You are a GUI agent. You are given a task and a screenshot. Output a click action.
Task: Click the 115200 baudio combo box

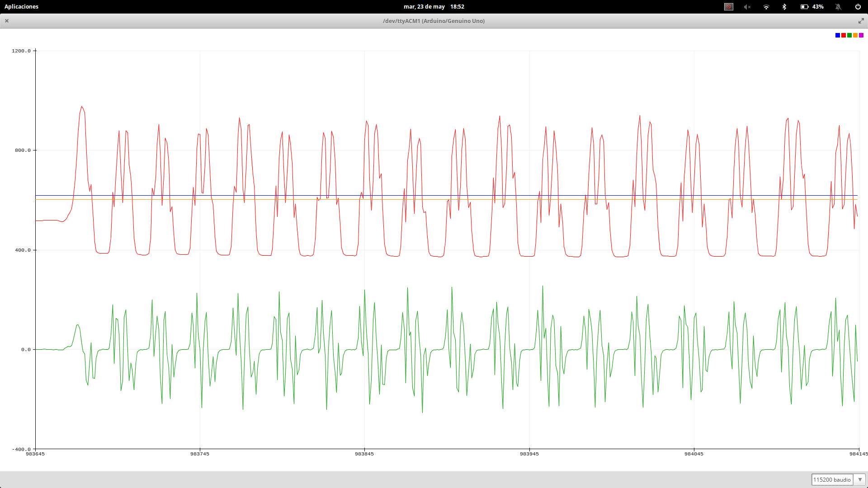pos(832,480)
